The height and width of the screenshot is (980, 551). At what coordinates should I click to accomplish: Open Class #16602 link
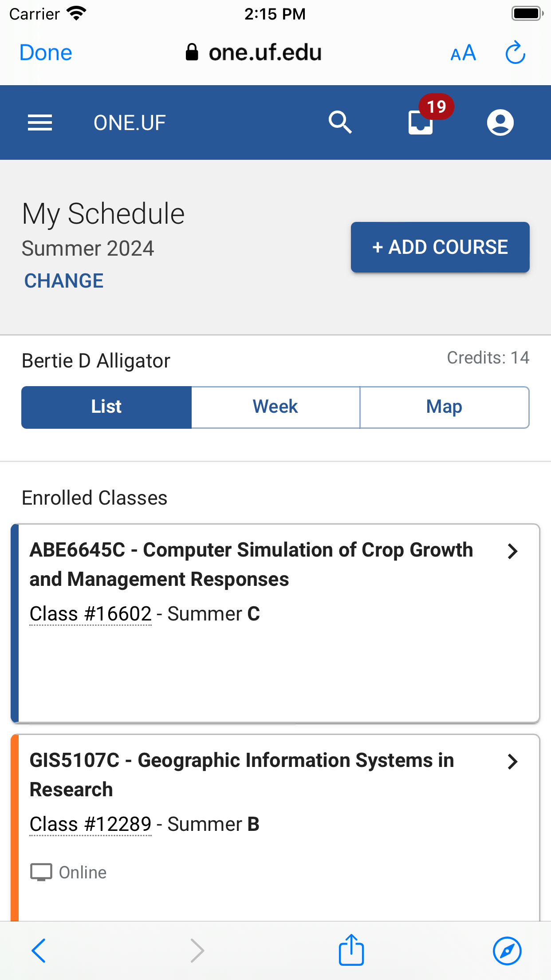[x=91, y=614]
